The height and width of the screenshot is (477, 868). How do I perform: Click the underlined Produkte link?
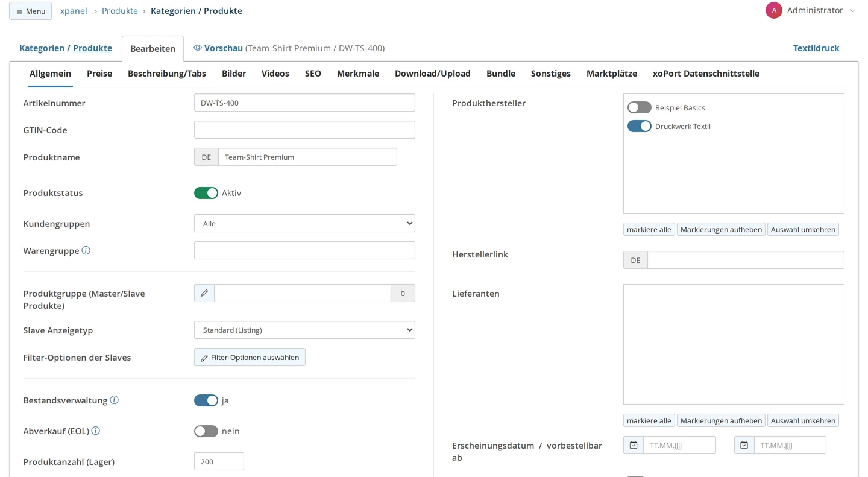92,48
